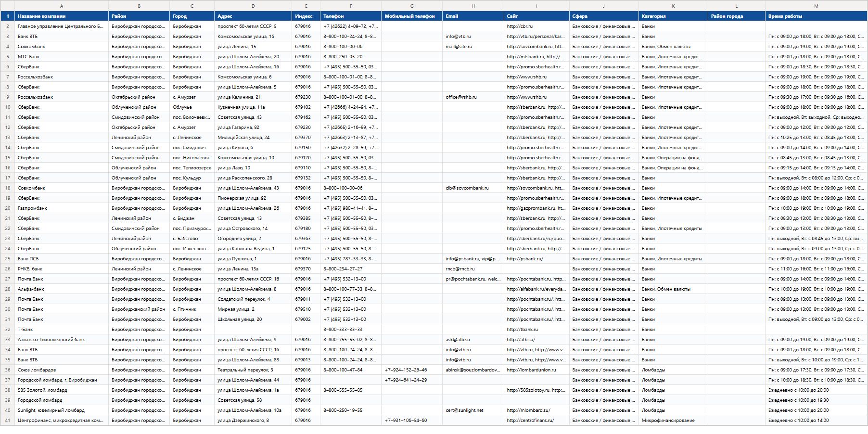Click site 'http://cbr.ru' cell
Screen dimensions: 868x434
tap(536, 26)
